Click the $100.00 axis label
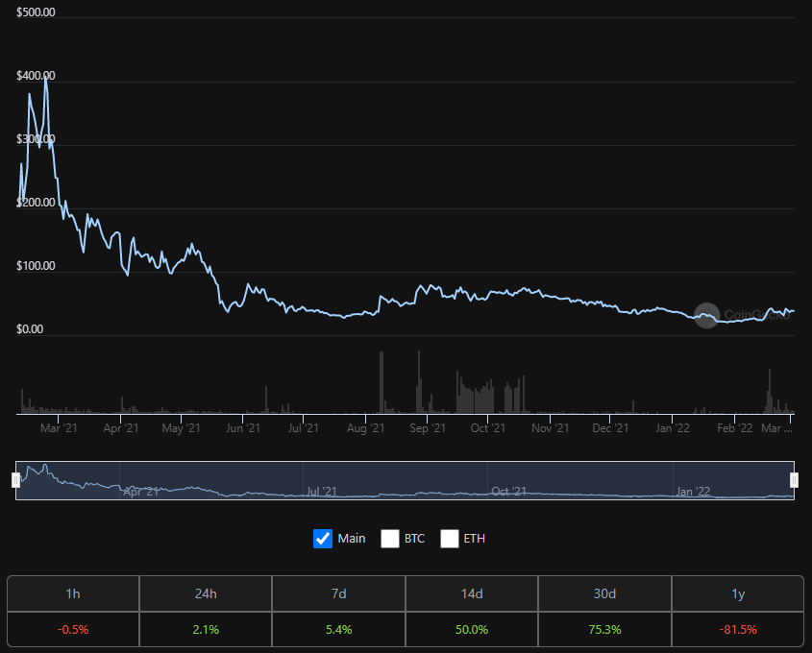Viewport: 812px width, 653px height. pyautogui.click(x=36, y=266)
